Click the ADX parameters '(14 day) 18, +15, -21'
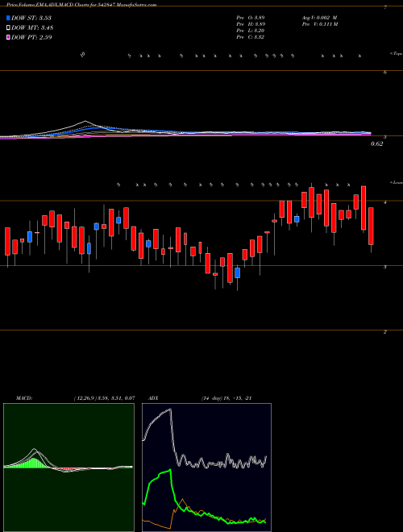Screen dimensions: 403x532 click(x=226, y=398)
